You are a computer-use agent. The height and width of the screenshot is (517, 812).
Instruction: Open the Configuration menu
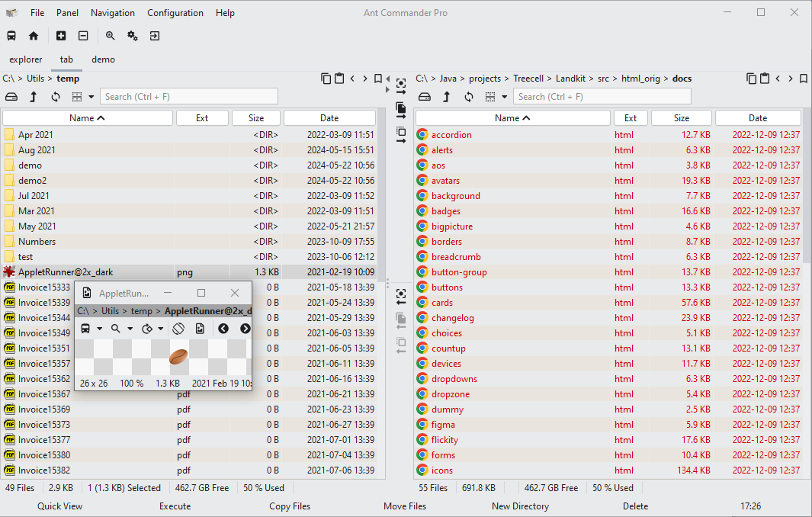(175, 13)
